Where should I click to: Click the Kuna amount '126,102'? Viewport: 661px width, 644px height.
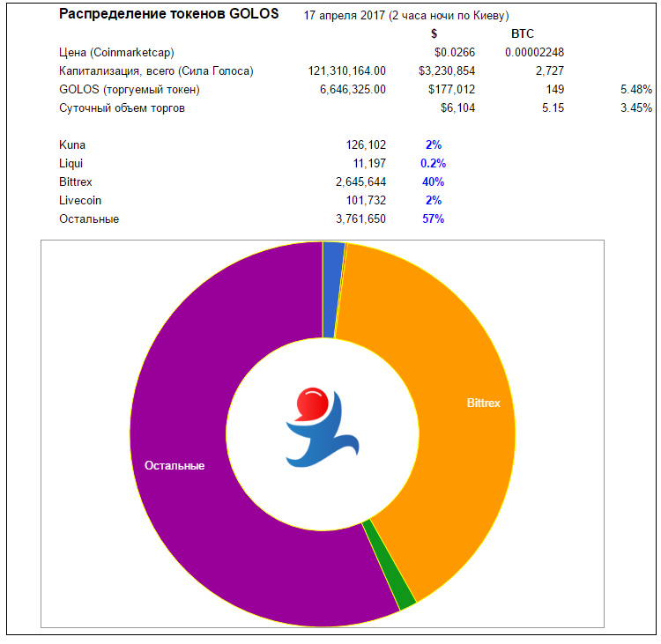366,145
